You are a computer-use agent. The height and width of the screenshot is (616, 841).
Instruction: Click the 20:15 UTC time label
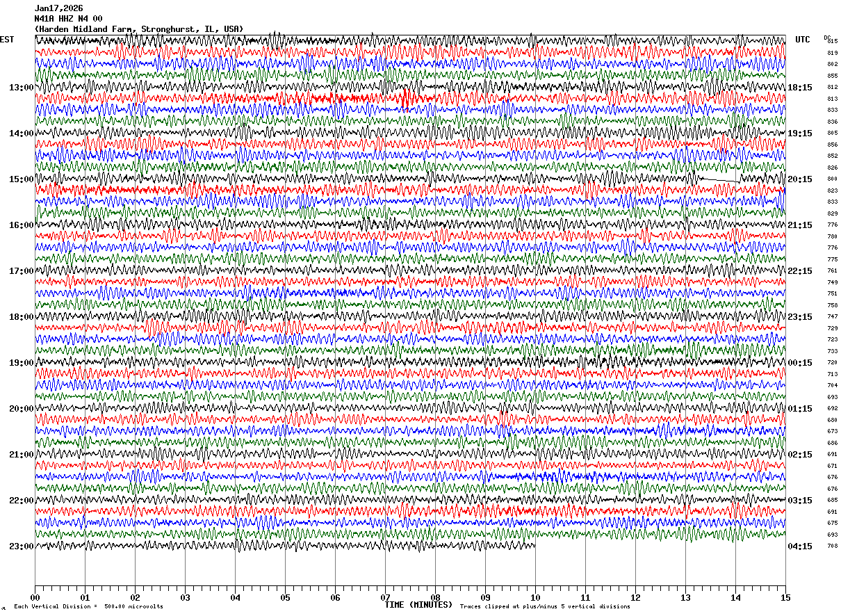pyautogui.click(x=799, y=179)
